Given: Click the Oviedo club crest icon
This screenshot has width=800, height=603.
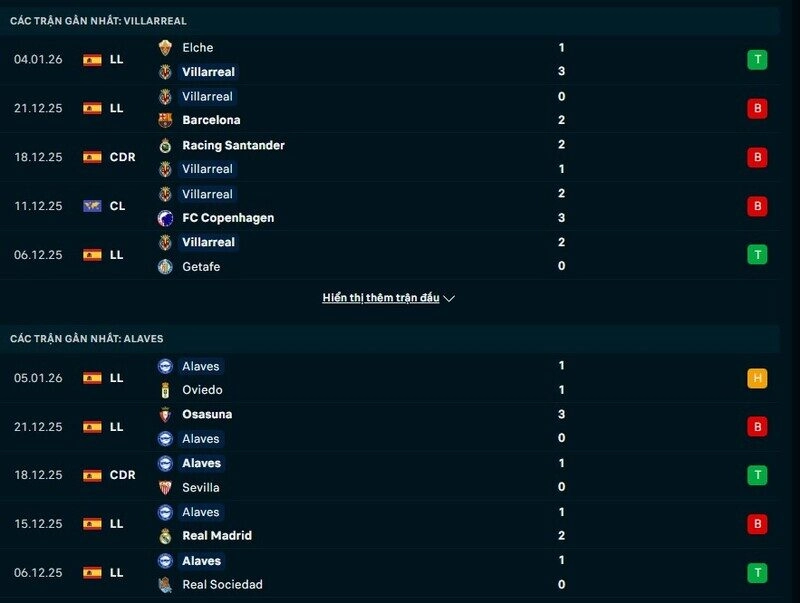Looking at the screenshot, I should [x=165, y=390].
